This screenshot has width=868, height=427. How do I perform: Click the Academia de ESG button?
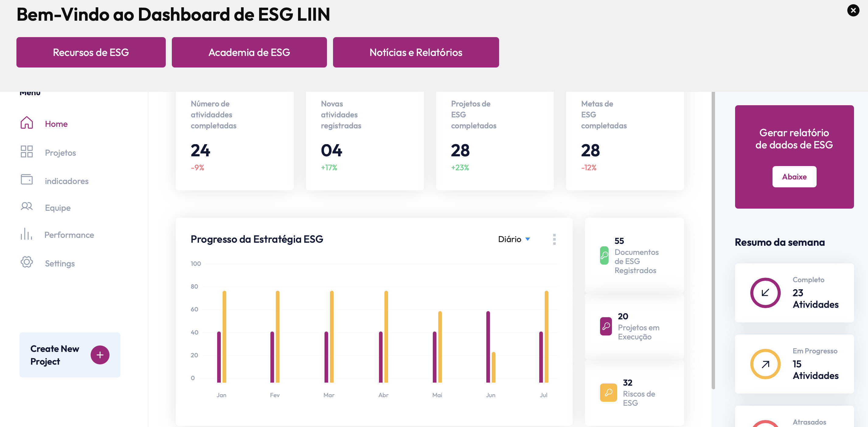pos(249,52)
